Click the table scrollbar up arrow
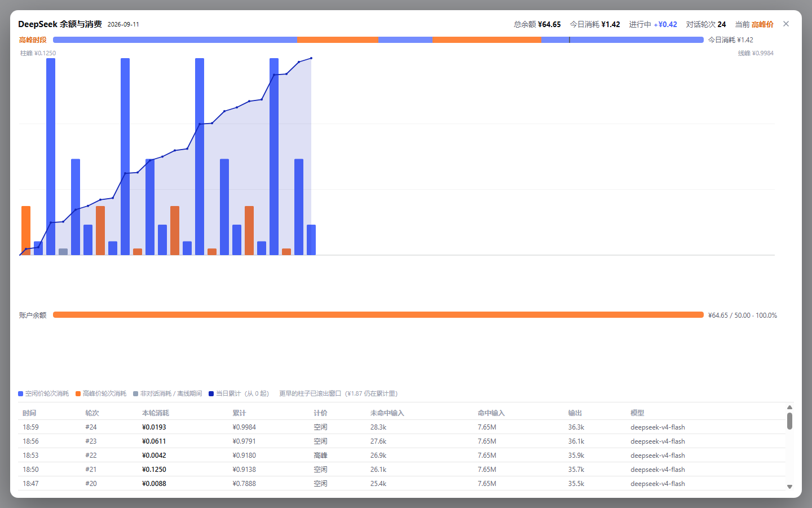 (789, 407)
